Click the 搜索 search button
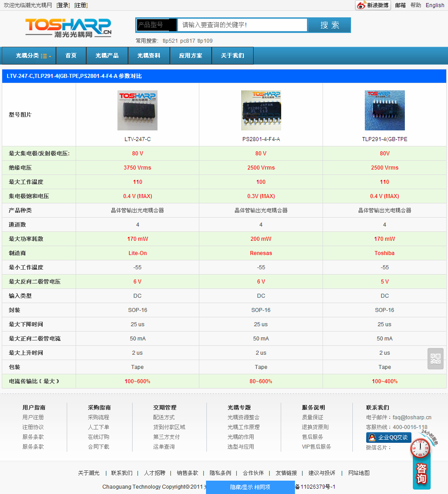The image size is (448, 494). tap(329, 25)
